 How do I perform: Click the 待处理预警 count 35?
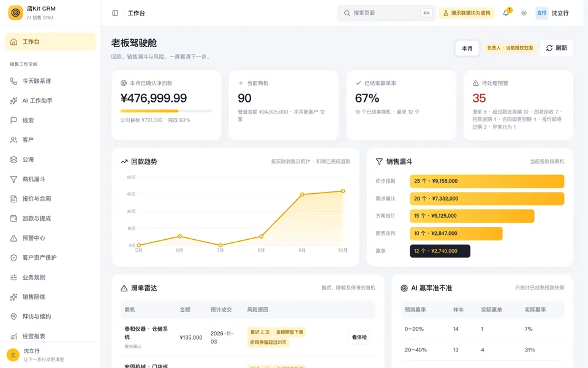tap(479, 98)
